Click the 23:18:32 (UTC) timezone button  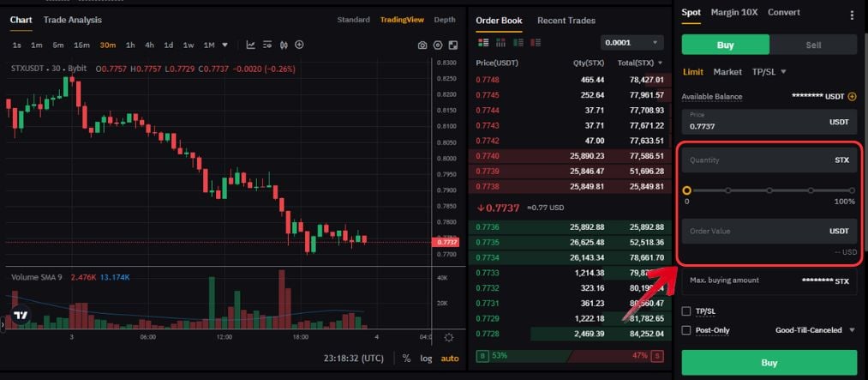354,359
